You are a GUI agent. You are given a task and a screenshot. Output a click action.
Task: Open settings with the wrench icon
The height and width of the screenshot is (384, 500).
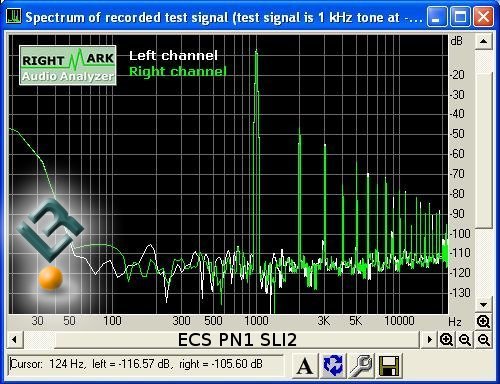(361, 365)
